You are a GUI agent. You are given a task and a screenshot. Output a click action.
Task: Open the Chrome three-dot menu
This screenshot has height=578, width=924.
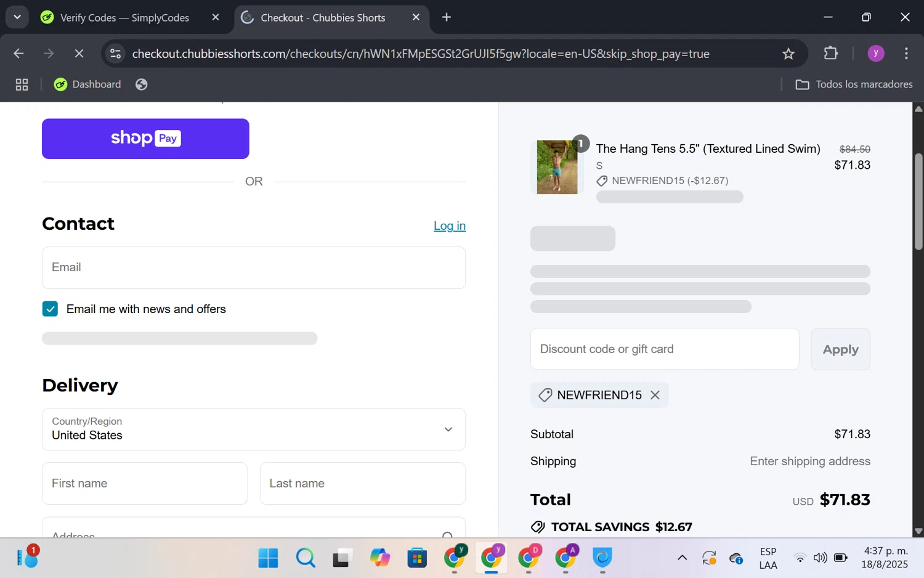906,54
